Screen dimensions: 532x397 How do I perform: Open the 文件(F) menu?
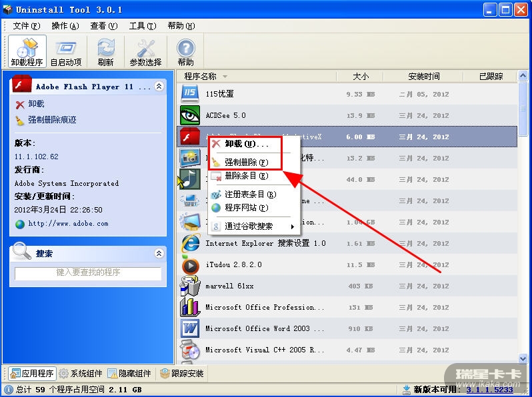point(27,26)
